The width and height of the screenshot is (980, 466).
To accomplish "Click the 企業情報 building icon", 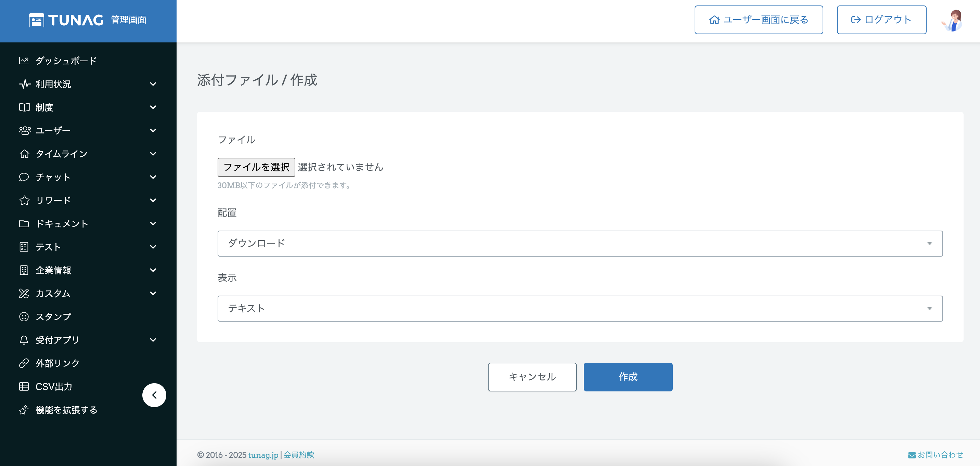I will click(x=24, y=270).
